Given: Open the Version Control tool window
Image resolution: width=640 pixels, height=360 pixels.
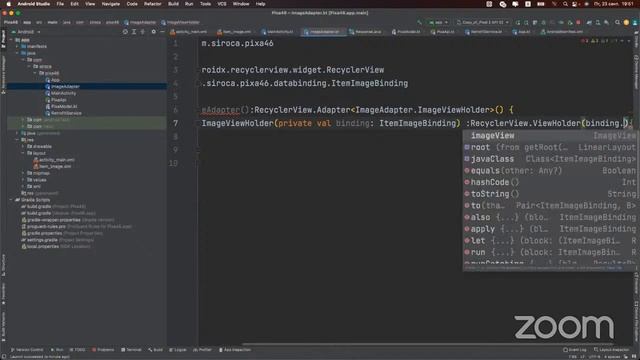Looking at the screenshot, I should (x=27, y=350).
